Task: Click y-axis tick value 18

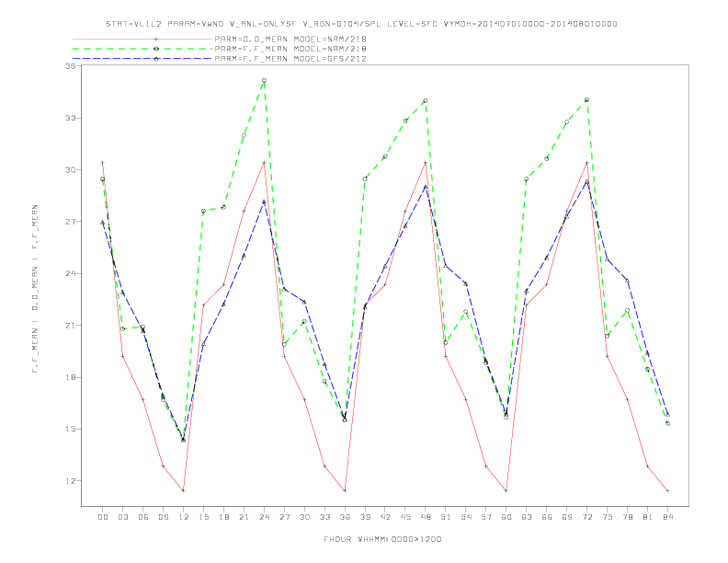Action: coord(71,377)
